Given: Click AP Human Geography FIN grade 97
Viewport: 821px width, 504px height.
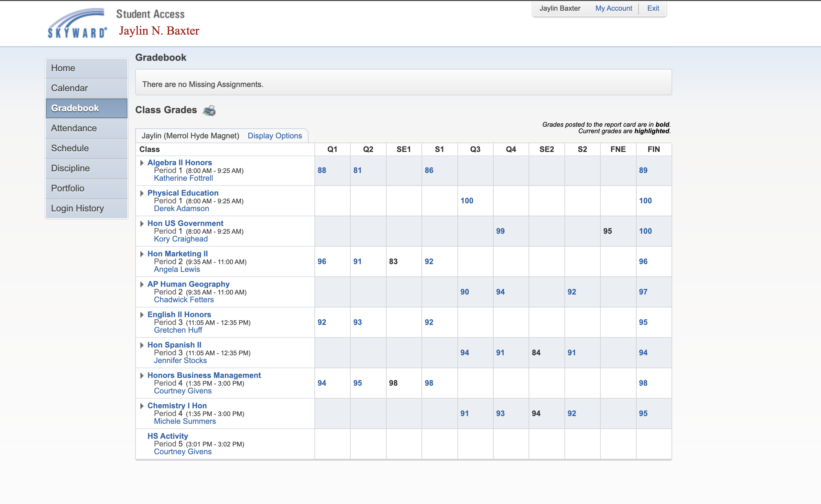Looking at the screenshot, I should coord(643,292).
